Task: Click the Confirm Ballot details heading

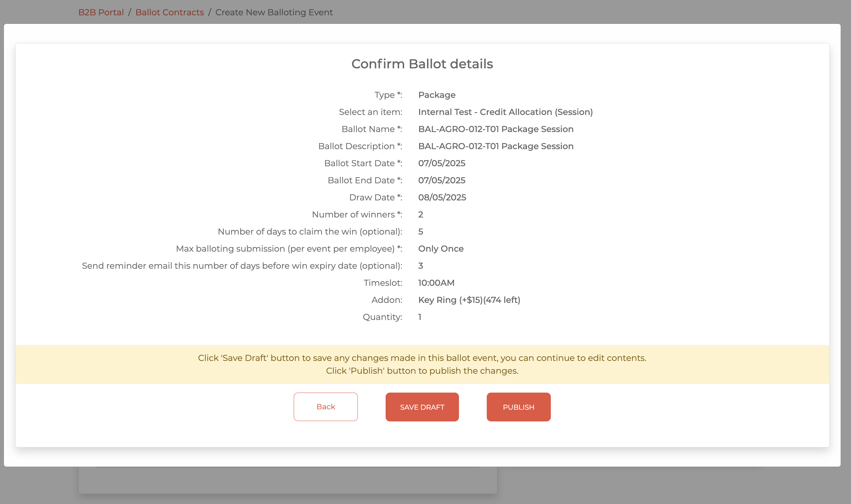Action: pos(422,64)
